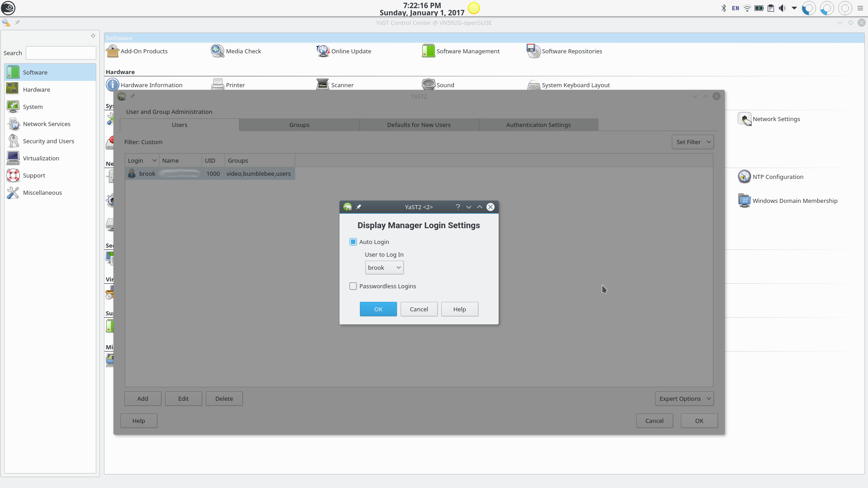Open the panel hamburger menu
868x488 pixels.
click(x=860, y=8)
